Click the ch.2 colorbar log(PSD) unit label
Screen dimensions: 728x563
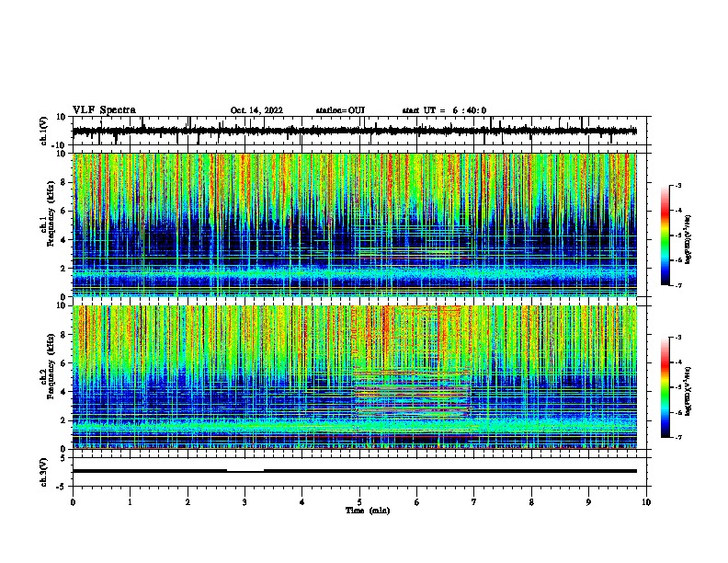688,391
